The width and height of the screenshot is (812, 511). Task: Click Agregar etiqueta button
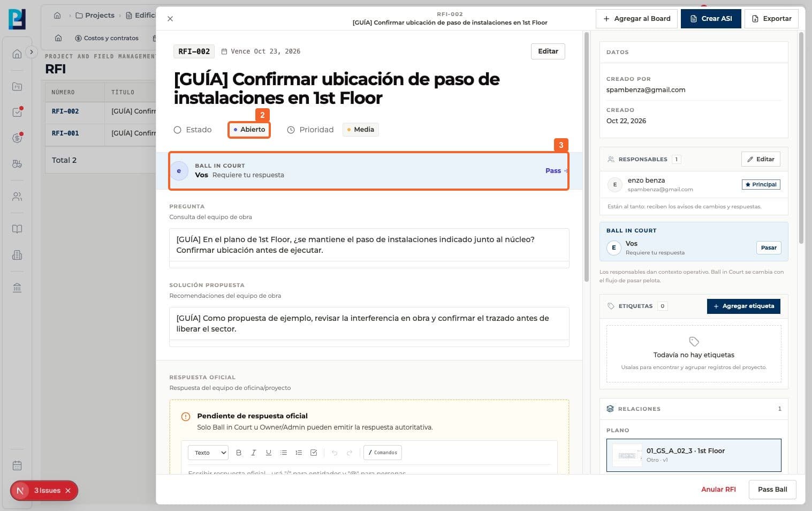point(743,306)
